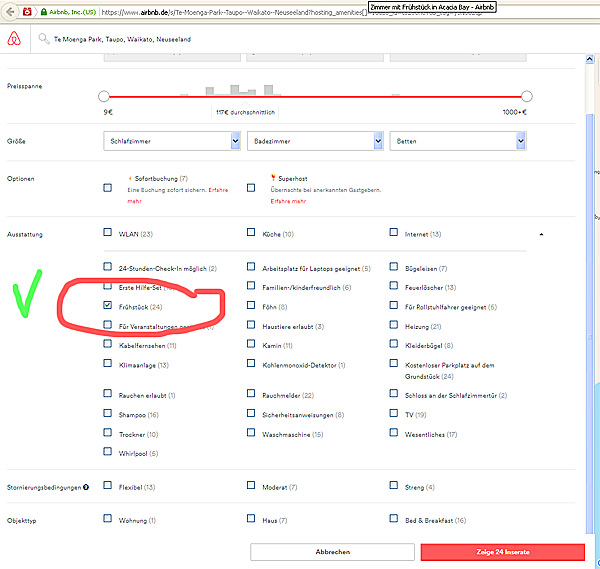600x569 pixels.
Task: Click the help icon beside Stornierungsbedingungen
Action: [x=87, y=487]
